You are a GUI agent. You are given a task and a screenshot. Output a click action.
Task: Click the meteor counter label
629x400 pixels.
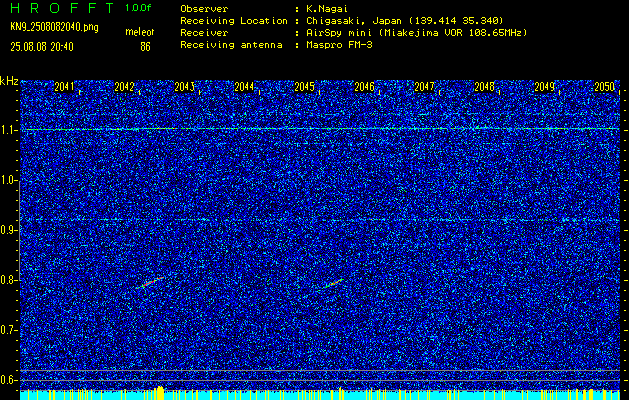140,32
